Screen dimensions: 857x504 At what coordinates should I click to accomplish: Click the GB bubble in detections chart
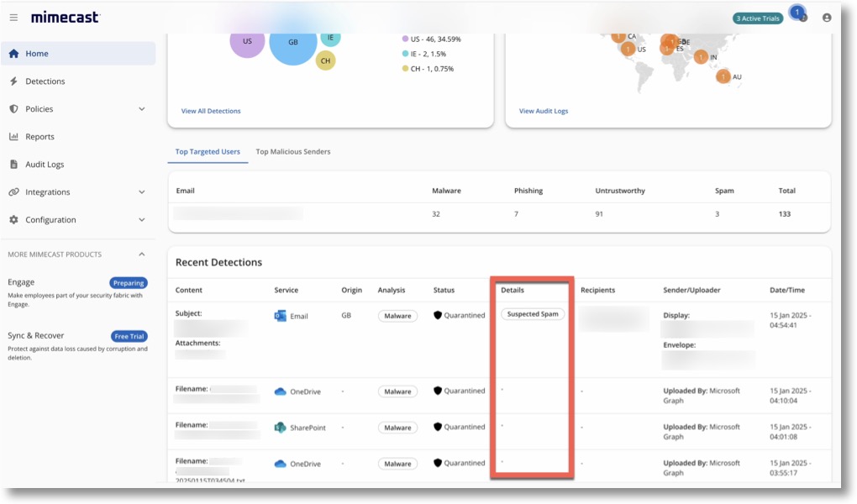pos(293,43)
